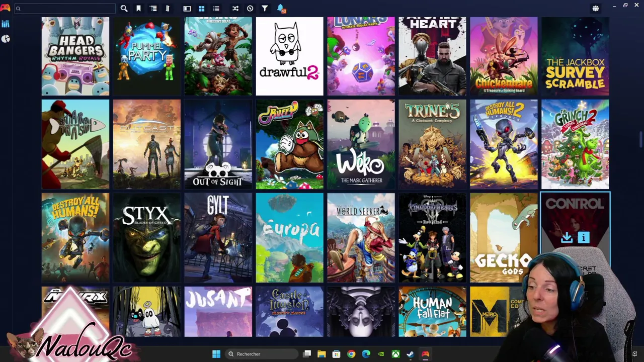
Task: Select The Grinch 2 game cover
Action: pos(576,144)
